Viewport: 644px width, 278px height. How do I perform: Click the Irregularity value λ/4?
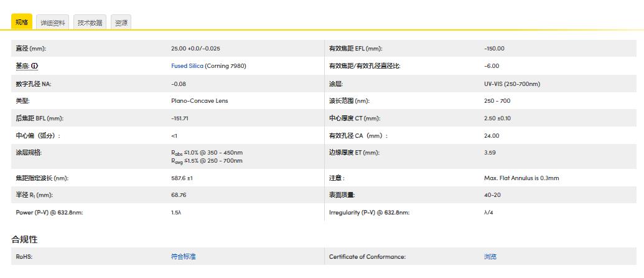coord(488,213)
